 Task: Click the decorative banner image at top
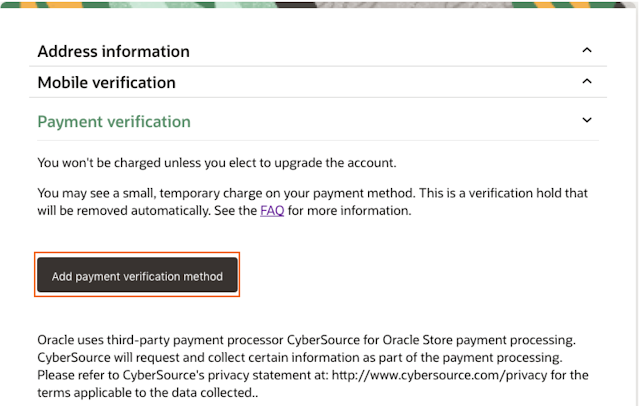(318, 3)
